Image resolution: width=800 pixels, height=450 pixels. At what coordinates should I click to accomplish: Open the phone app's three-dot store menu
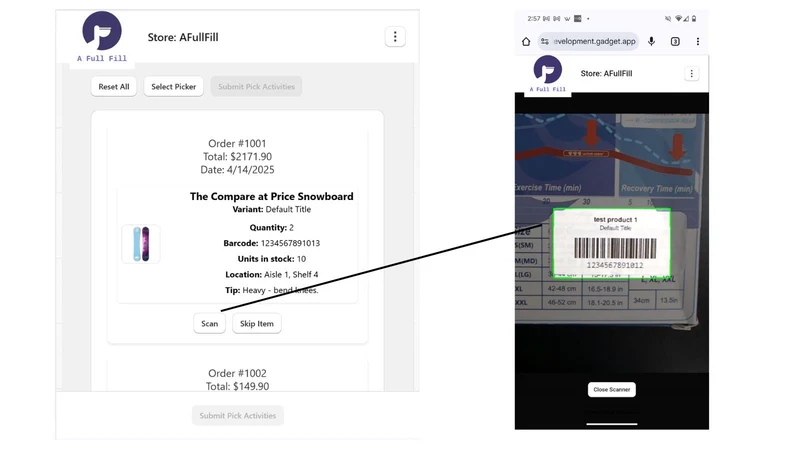[691, 73]
